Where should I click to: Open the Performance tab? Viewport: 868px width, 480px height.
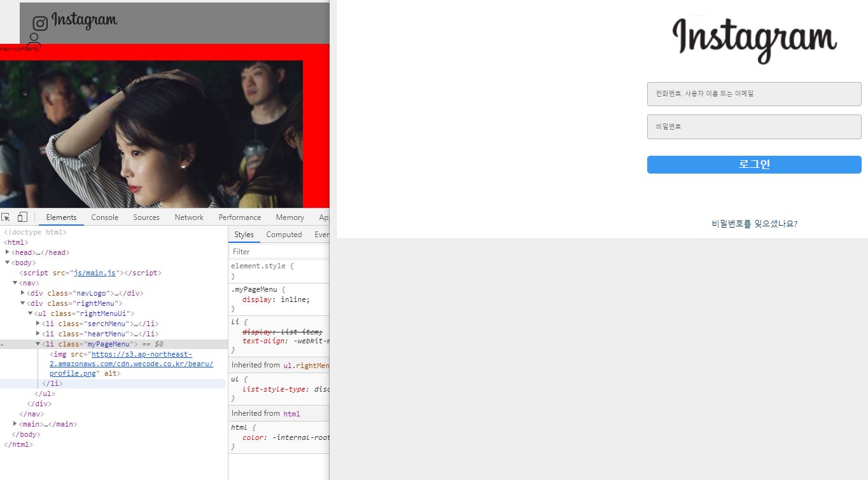click(240, 217)
